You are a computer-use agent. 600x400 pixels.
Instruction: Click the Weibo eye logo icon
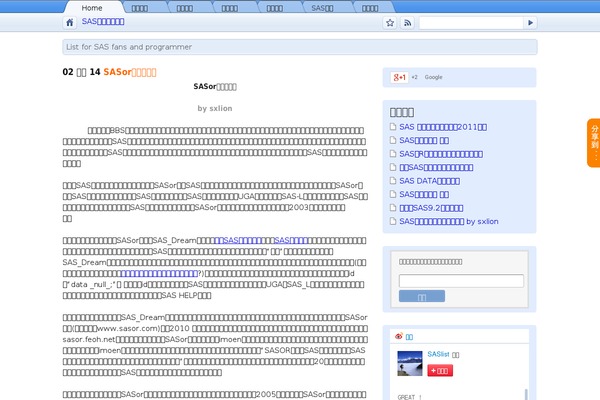[x=399, y=336]
